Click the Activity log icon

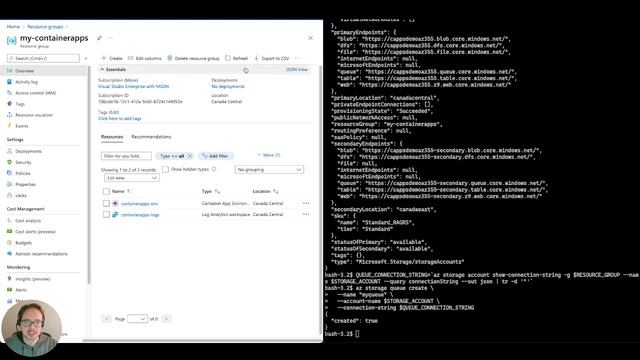pyautogui.click(x=9, y=82)
